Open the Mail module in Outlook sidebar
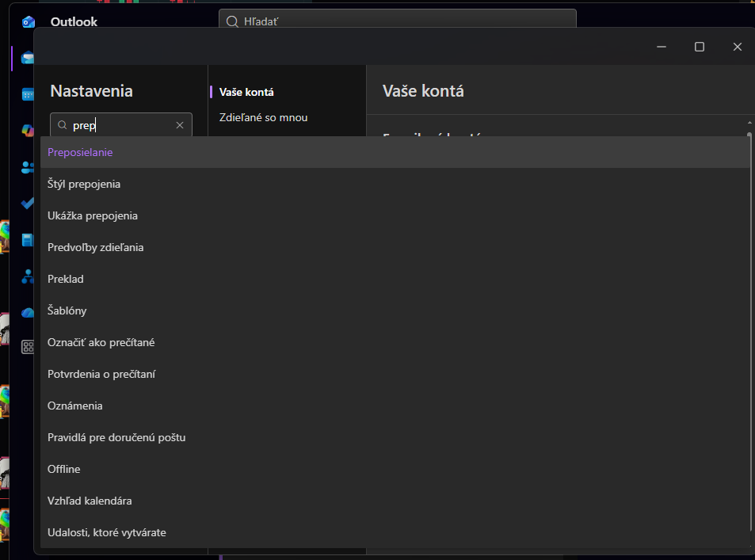Image resolution: width=755 pixels, height=560 pixels. 28,58
